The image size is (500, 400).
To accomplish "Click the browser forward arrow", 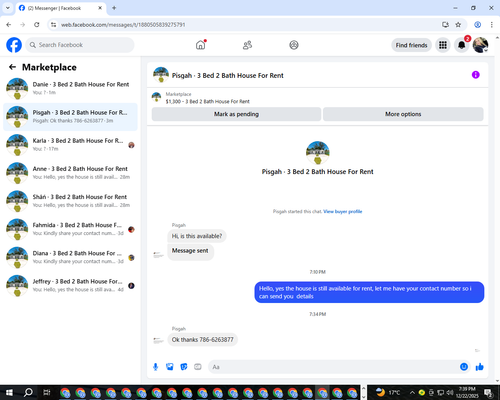I will [x=23, y=25].
